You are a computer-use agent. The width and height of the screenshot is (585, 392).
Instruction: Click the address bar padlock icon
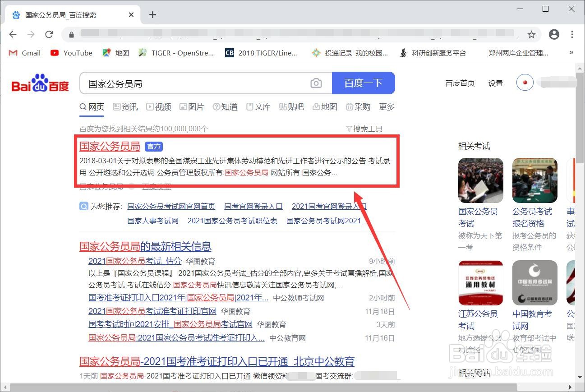click(71, 35)
